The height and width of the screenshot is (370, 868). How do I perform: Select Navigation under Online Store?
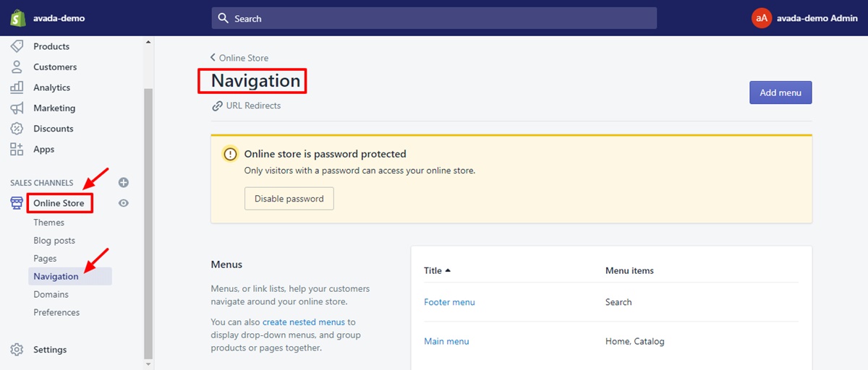[70, 276]
